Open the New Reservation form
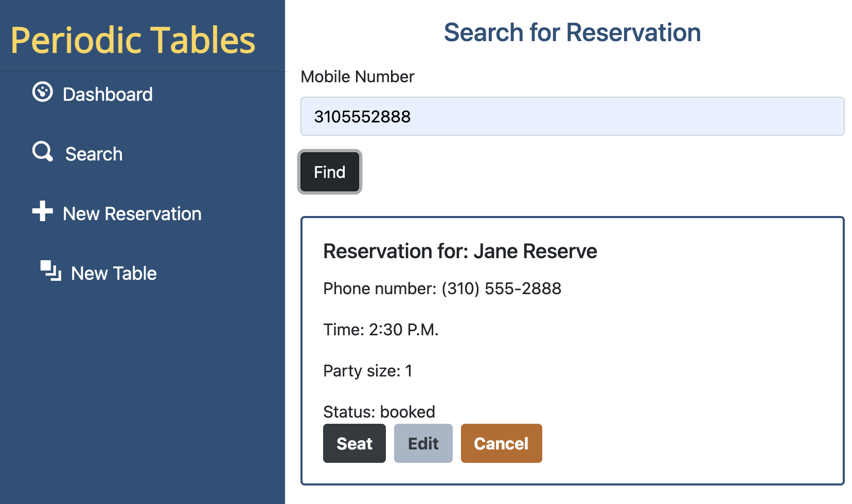The image size is (852, 504). 132,214
